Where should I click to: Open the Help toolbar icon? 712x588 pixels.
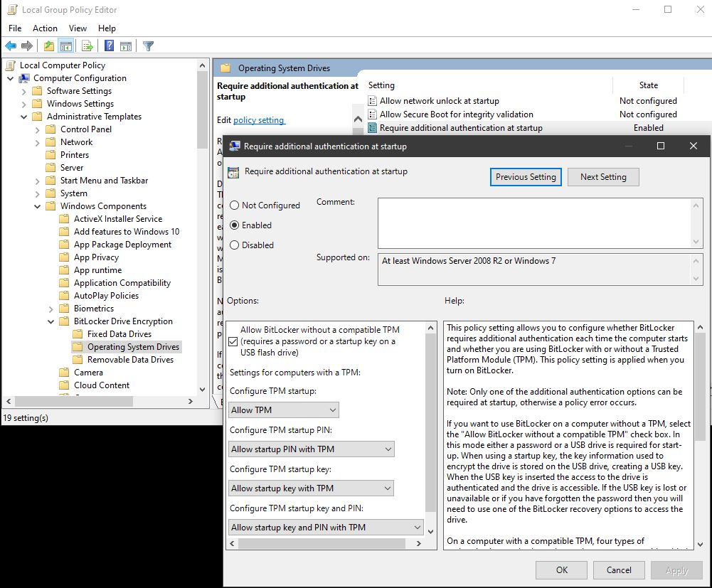click(x=109, y=46)
